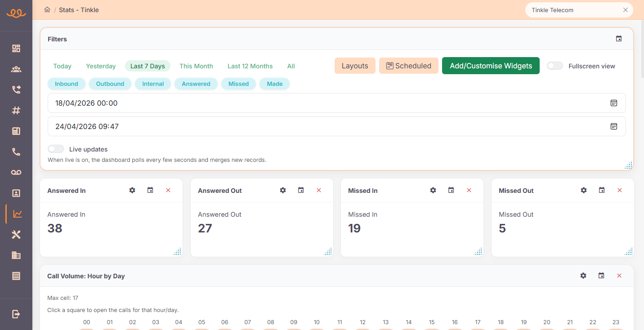Open end date calendar picker
The height and width of the screenshot is (330, 644).
coord(613,126)
